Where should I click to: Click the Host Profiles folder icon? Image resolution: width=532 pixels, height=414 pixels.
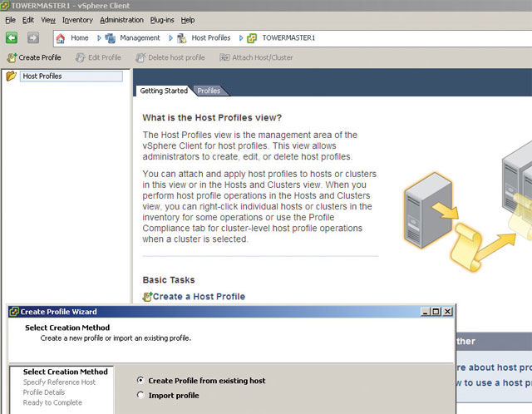tap(11, 76)
